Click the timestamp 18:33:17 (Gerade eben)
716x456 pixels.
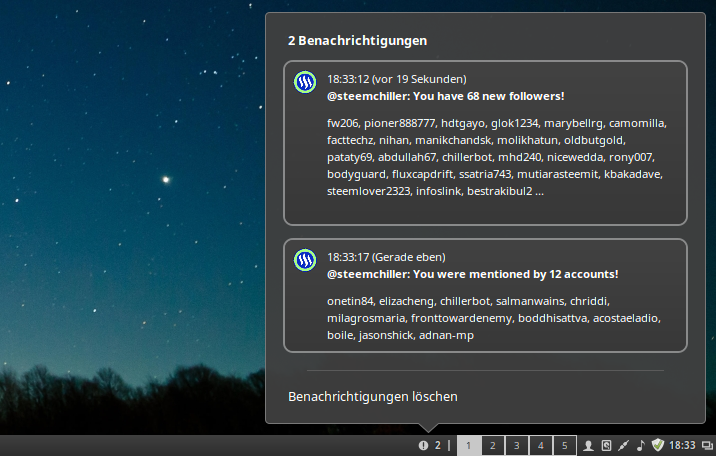(x=386, y=257)
